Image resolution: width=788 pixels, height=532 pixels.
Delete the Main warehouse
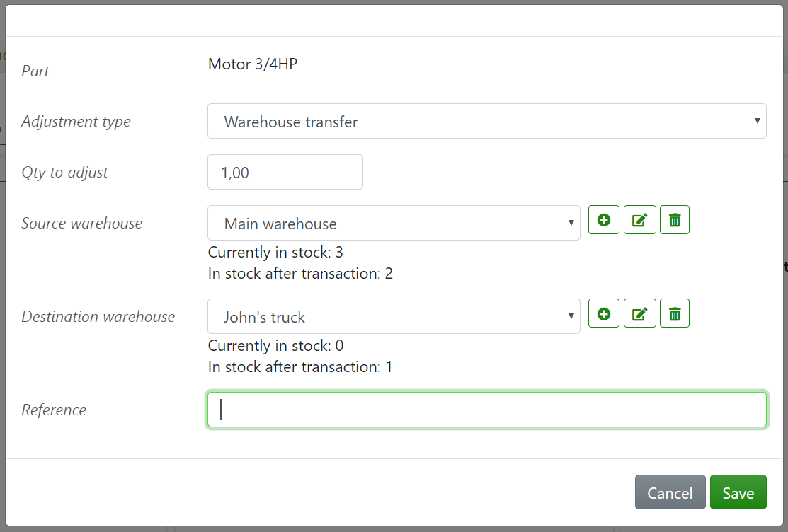point(674,219)
